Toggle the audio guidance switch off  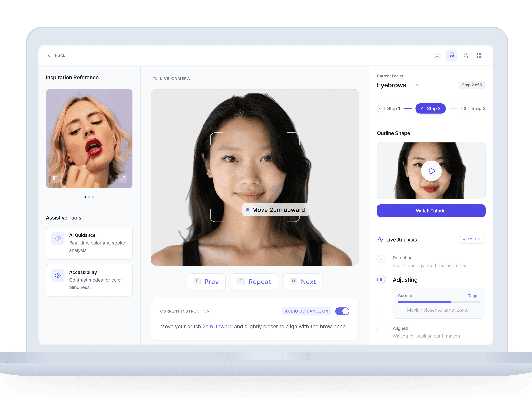click(x=342, y=311)
